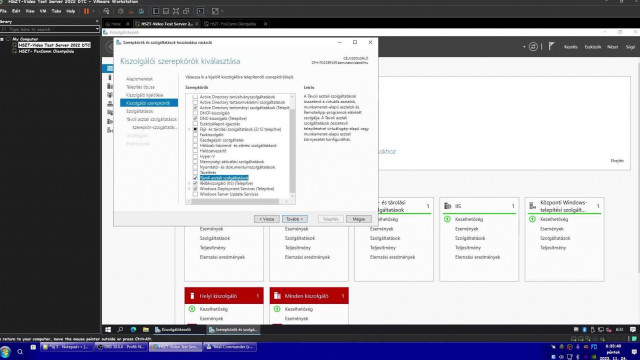The image size is (640, 360).
Task: Take a snapshot of the virtual machine
Action: click(x=120, y=11)
